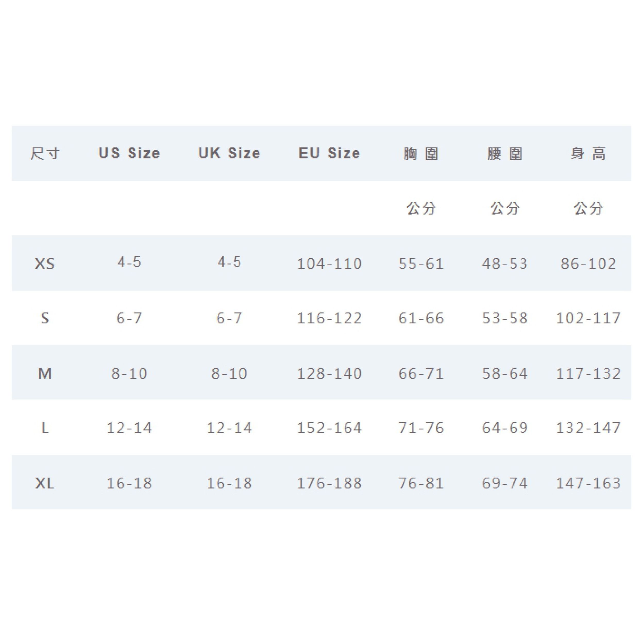Click the EU Size column header
The image size is (644, 644).
point(329,153)
